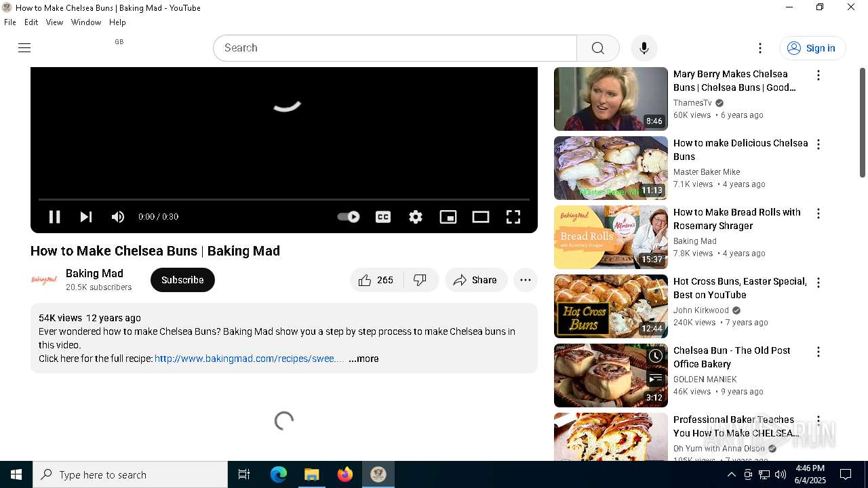
Task: Open Baking Mad channel avatar
Action: click(44, 280)
